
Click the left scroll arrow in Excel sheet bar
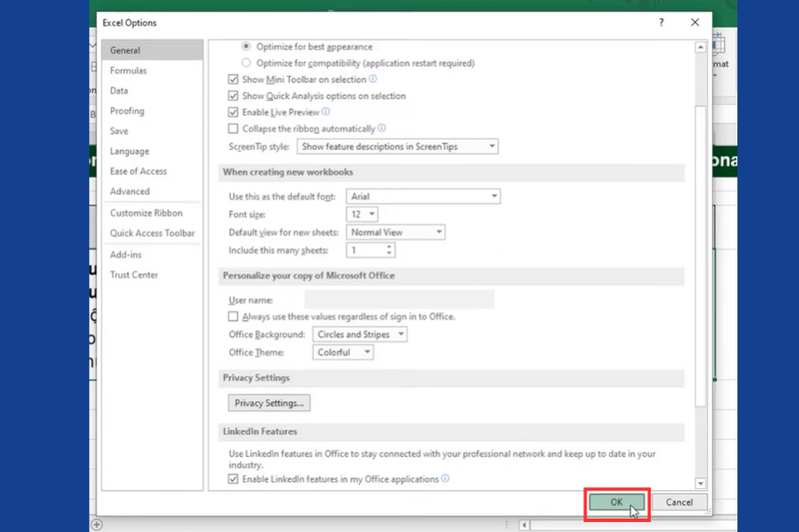[524, 524]
